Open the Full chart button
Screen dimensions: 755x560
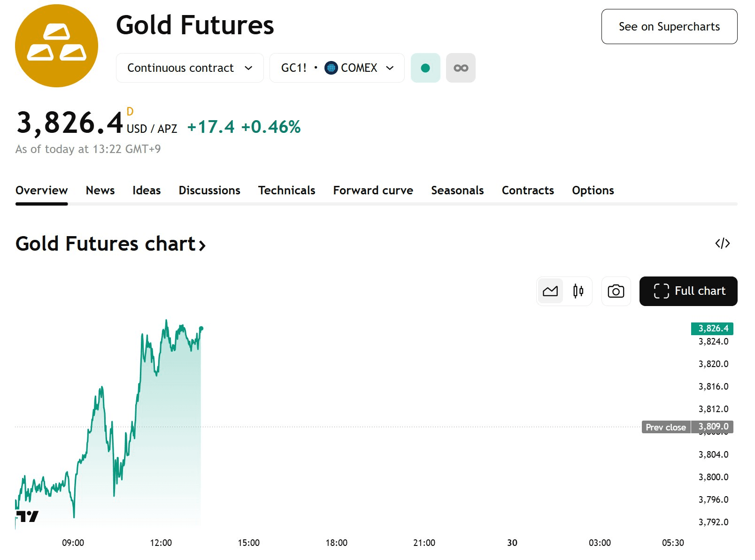[688, 291]
